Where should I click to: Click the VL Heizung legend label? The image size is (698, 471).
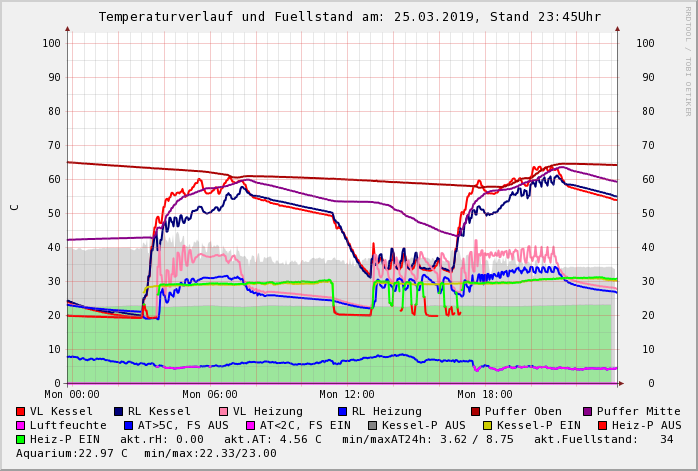click(x=268, y=411)
